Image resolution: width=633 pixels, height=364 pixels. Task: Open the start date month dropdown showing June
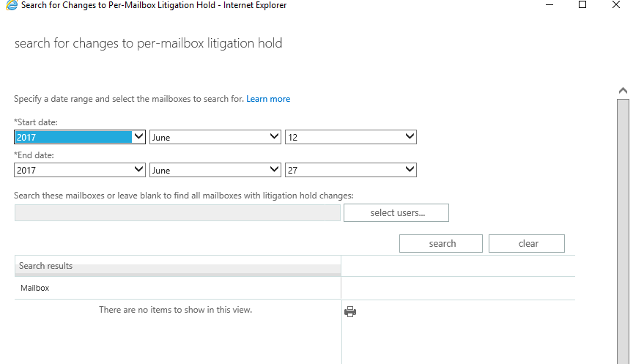point(215,137)
